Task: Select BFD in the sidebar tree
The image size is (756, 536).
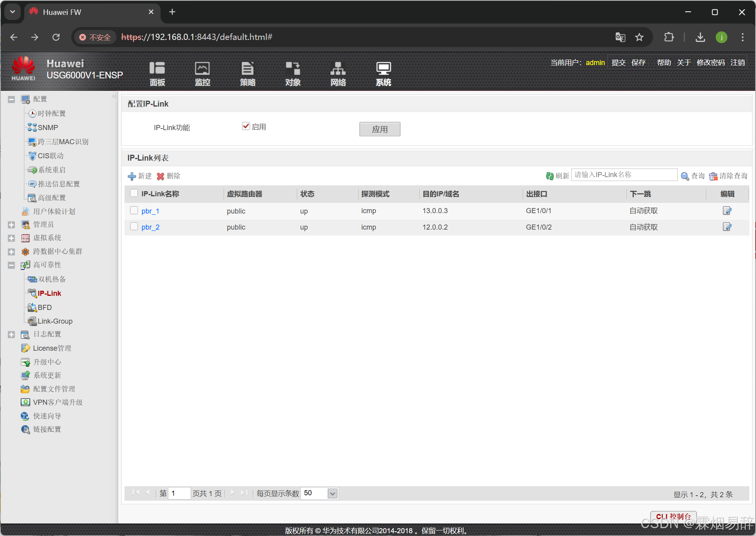Action: (x=45, y=308)
